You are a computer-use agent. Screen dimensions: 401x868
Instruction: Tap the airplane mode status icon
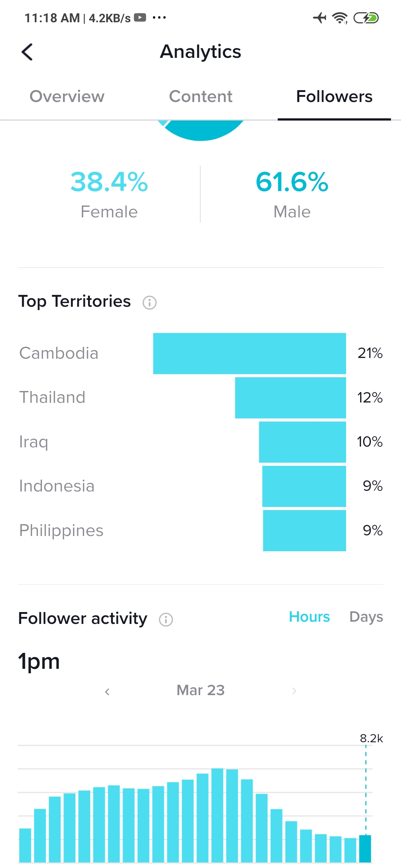[x=319, y=18]
